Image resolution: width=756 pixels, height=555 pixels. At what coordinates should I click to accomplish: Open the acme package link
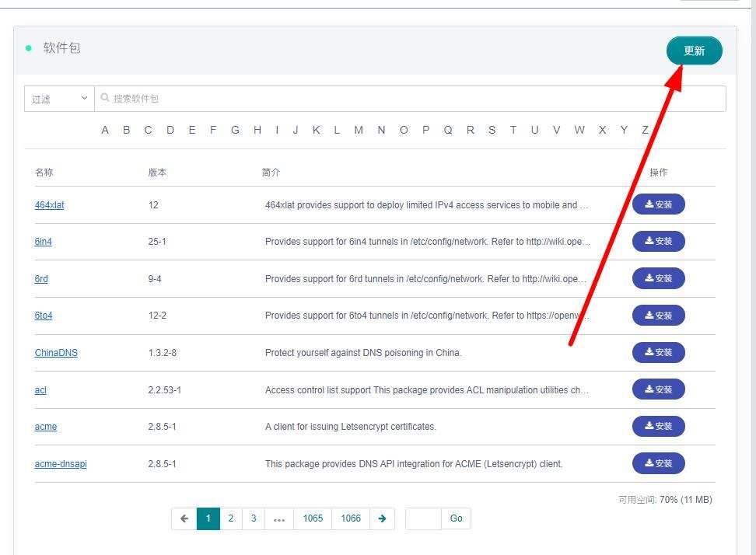[46, 427]
